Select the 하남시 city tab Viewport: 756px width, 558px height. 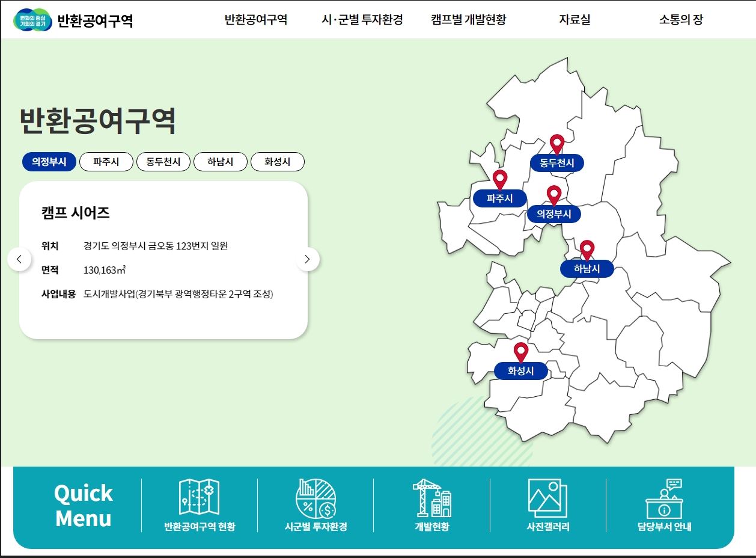(x=221, y=162)
